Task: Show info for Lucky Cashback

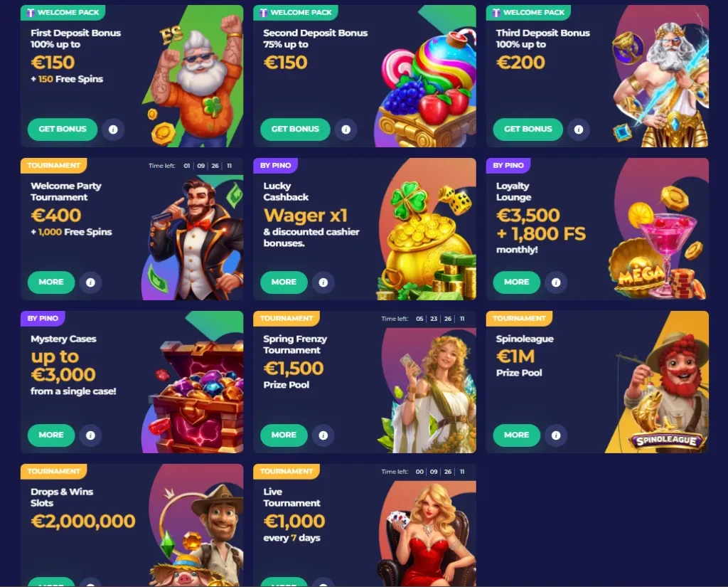Action: (323, 282)
